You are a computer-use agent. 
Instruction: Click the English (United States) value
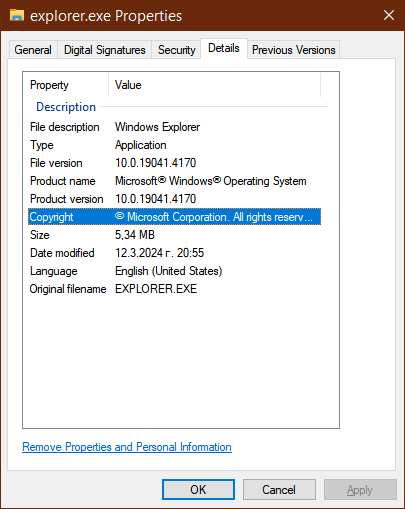click(x=168, y=271)
